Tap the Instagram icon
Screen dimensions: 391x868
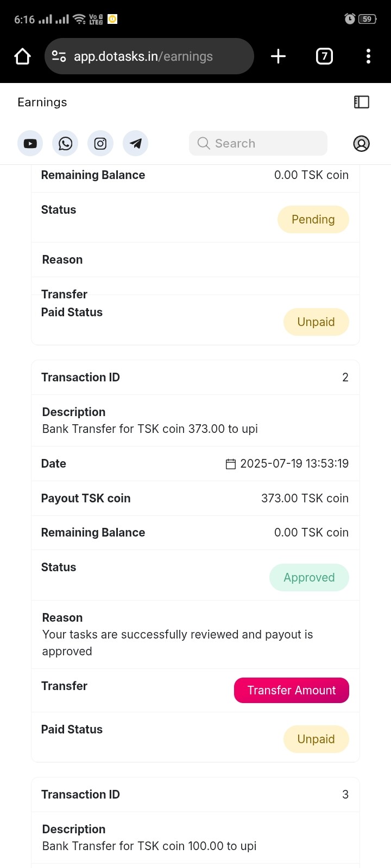(x=100, y=144)
